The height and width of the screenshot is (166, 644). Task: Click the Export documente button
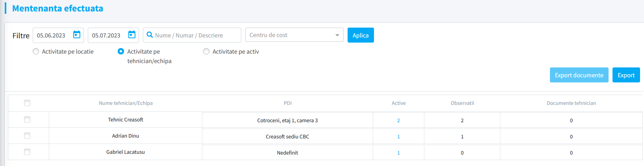(579, 75)
